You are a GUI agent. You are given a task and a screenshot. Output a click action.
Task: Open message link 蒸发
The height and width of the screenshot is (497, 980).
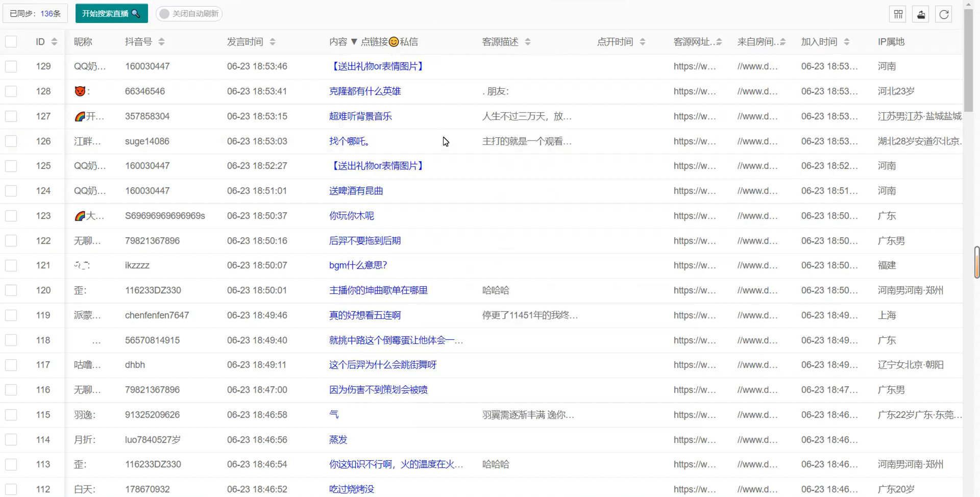pos(338,440)
